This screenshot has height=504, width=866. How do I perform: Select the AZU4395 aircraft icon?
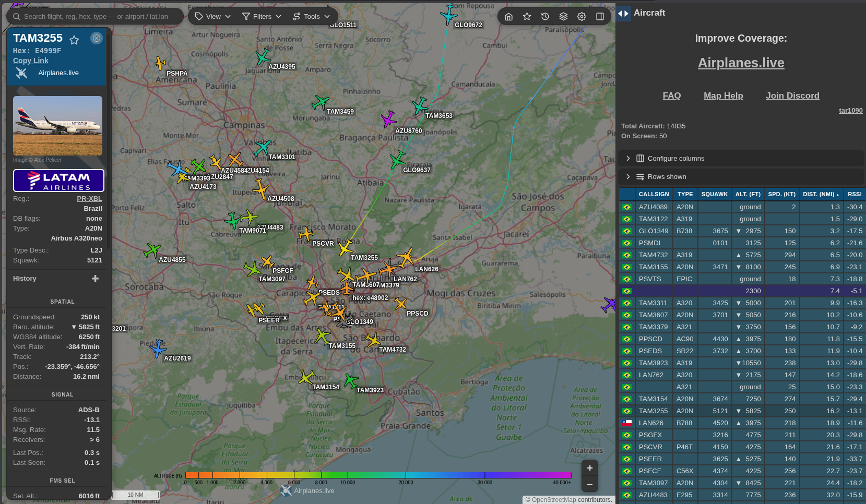(x=263, y=56)
